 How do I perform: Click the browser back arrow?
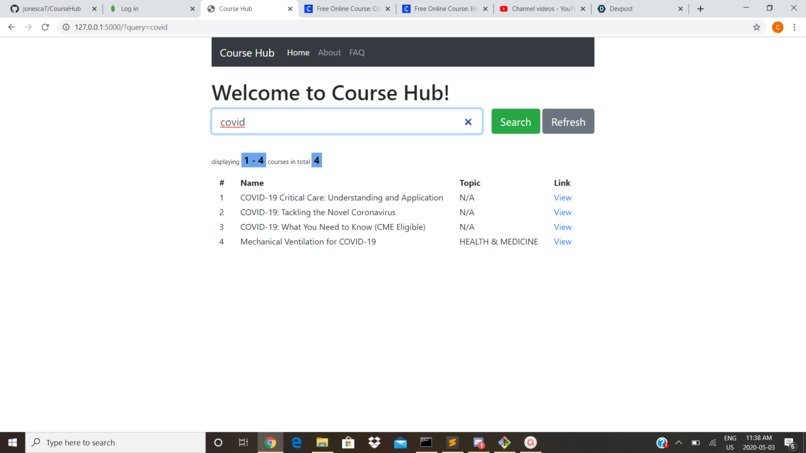tap(11, 27)
